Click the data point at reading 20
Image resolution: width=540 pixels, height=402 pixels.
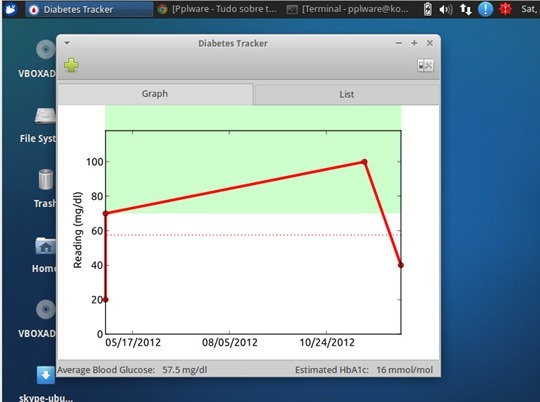(x=105, y=300)
